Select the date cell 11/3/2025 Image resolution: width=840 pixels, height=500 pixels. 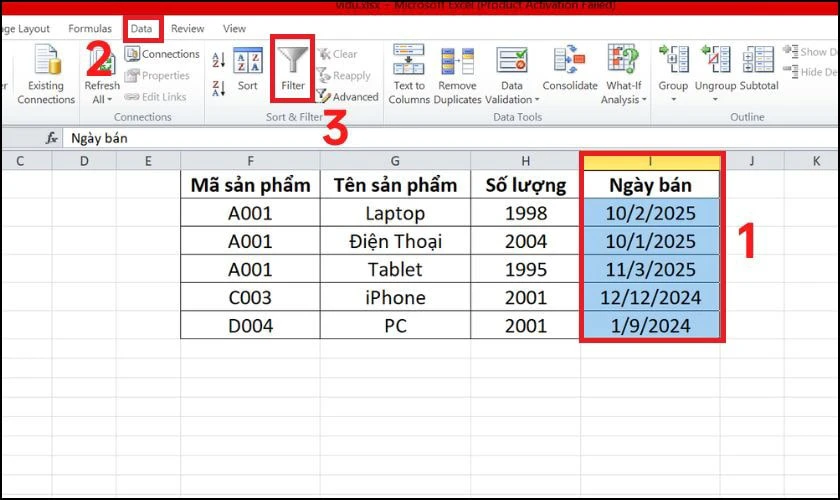[x=650, y=269]
